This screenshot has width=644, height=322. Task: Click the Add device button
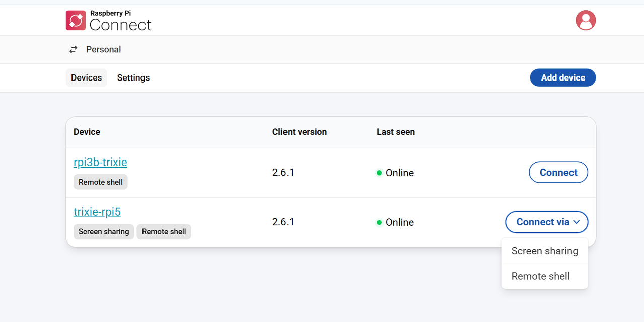coord(563,77)
